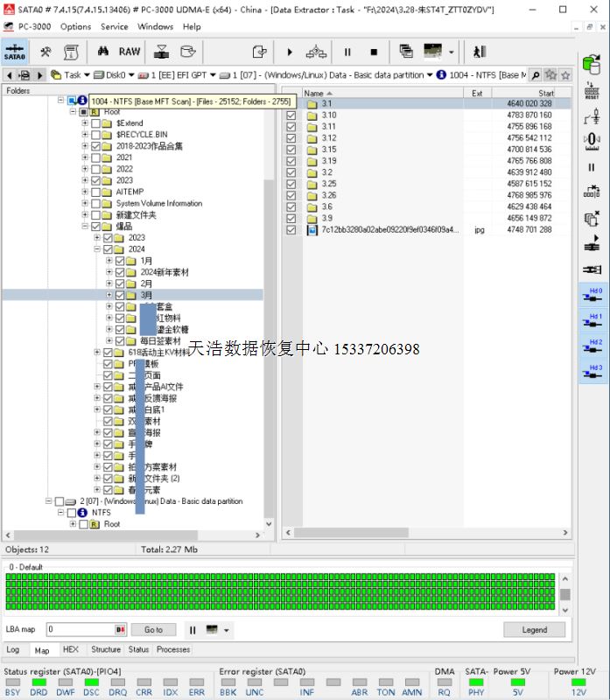This screenshot has height=700, width=610.
Task: Toggle checkbox for the 2021 folder
Action: point(96,157)
